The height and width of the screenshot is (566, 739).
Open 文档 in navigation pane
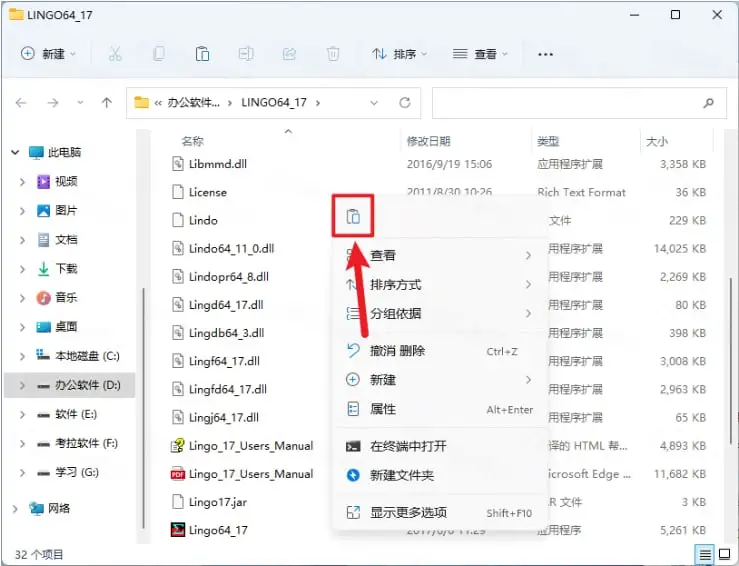[66, 239]
